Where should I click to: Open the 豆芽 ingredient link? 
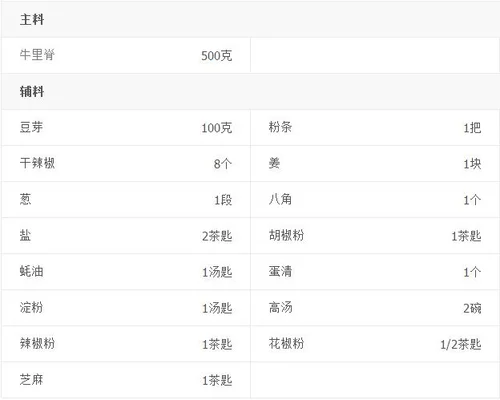[31, 127]
